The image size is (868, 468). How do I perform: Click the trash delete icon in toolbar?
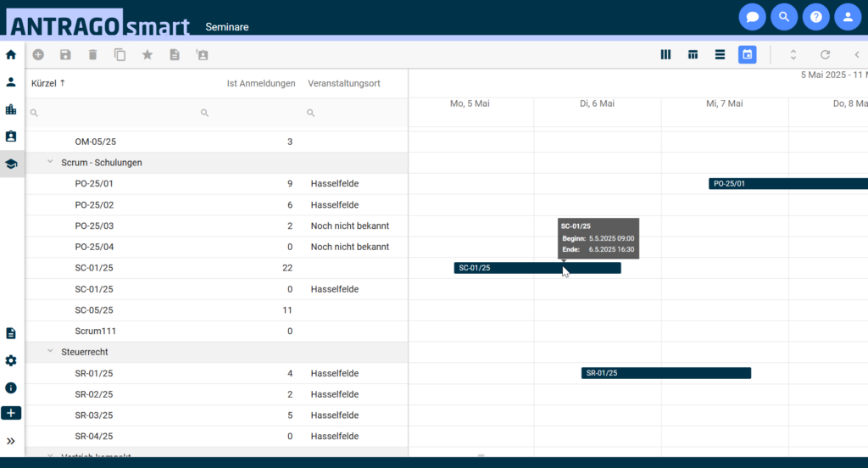[x=92, y=54]
